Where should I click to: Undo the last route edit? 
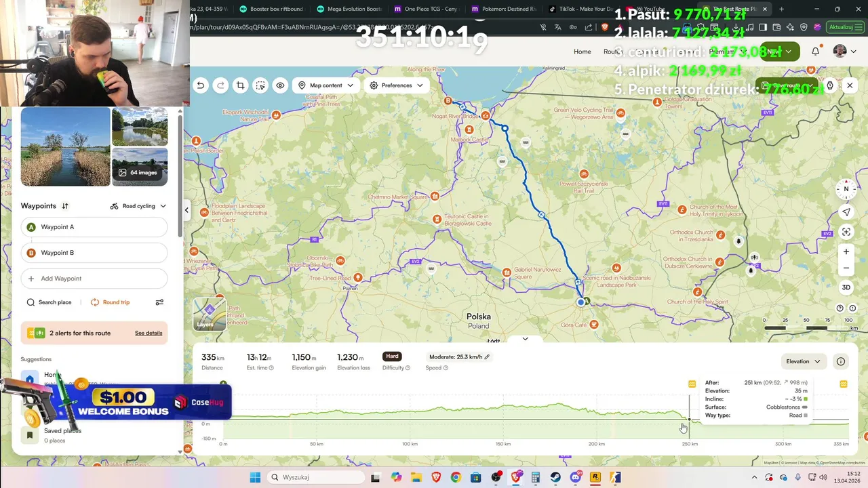pyautogui.click(x=200, y=85)
